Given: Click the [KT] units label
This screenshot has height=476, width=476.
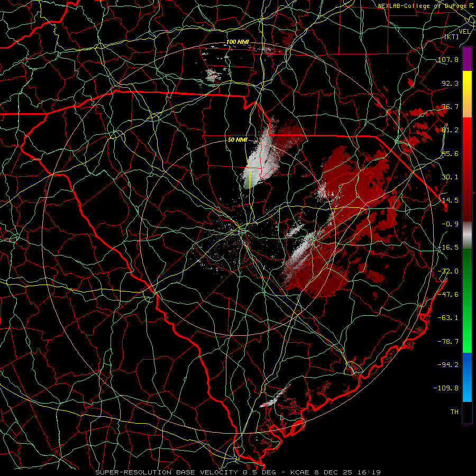Looking at the screenshot, I should point(452,36).
